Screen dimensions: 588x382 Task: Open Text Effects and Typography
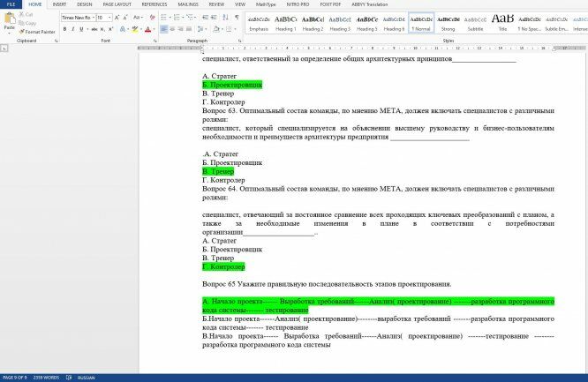coord(123,29)
